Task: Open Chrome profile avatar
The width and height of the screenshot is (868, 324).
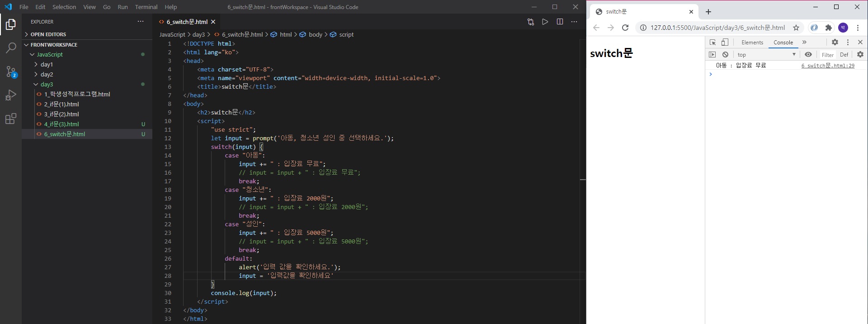Action: pos(843,28)
